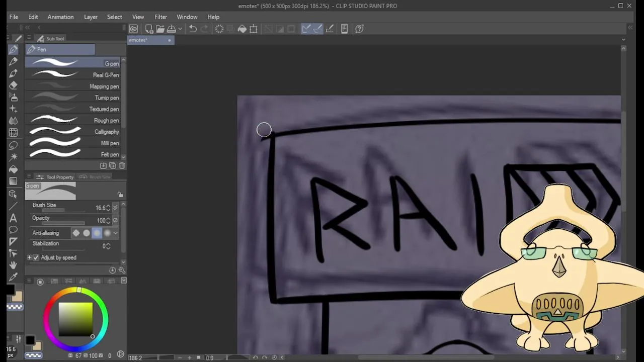Open opacity dynamics button

coord(115,220)
